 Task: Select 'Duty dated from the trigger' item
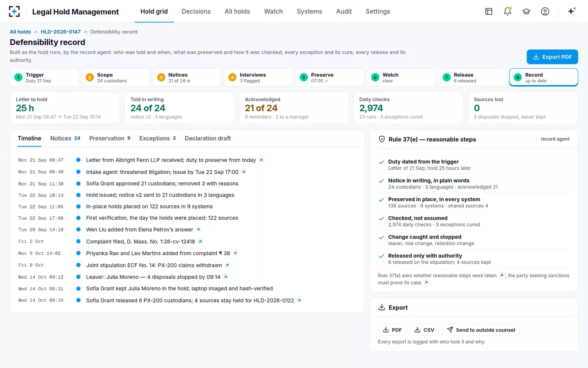coord(474,165)
